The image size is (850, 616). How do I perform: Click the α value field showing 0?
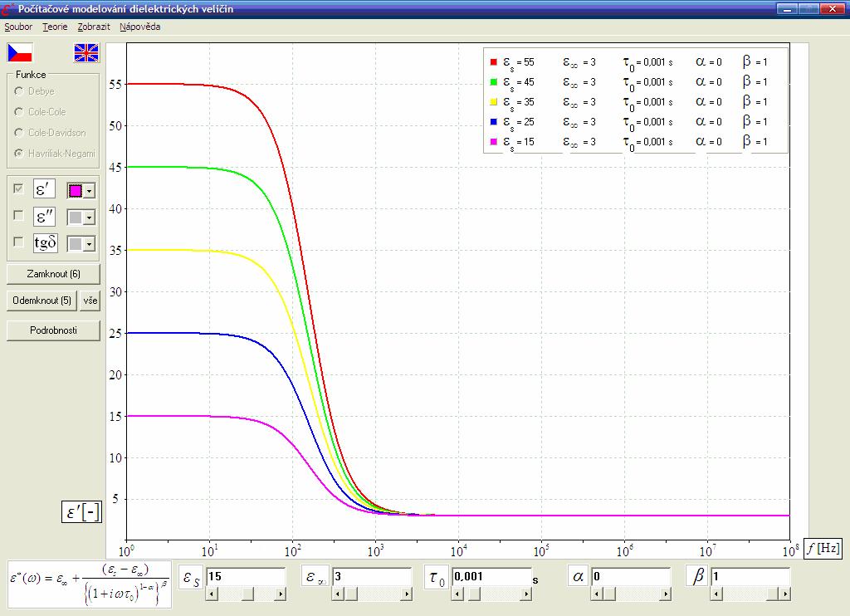[x=631, y=576]
